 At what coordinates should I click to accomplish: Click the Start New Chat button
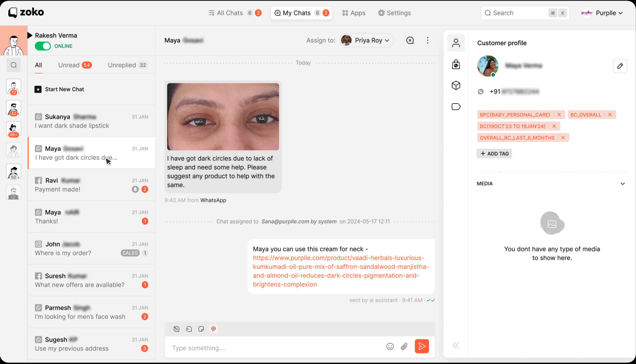(x=59, y=89)
